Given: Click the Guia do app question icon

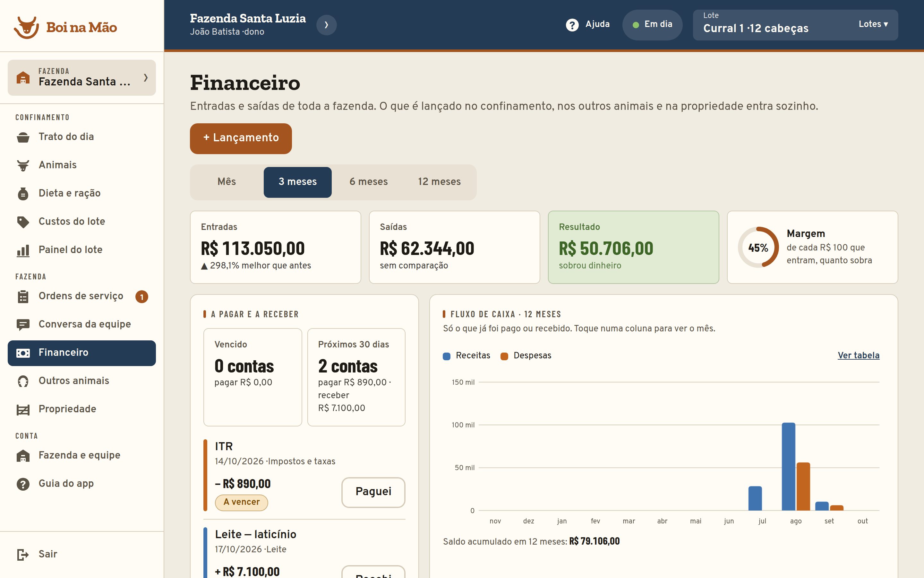Looking at the screenshot, I should (x=23, y=484).
